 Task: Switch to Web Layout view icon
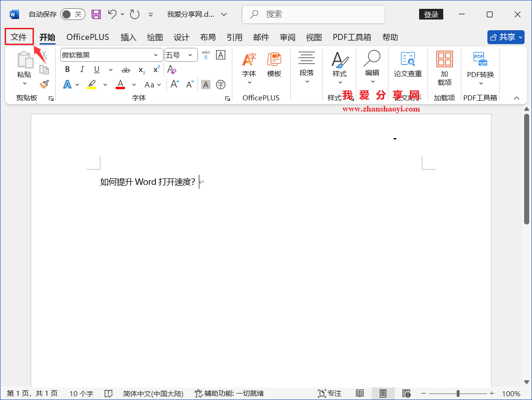[x=406, y=393]
